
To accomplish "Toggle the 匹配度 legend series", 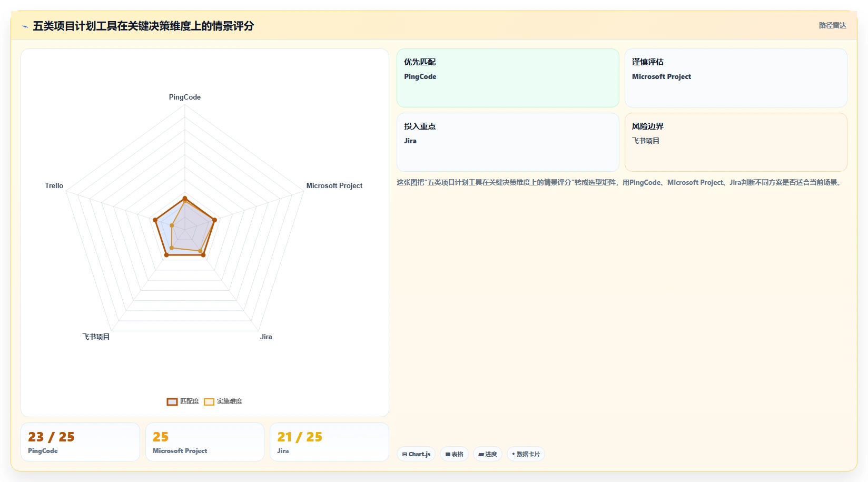I will pyautogui.click(x=183, y=401).
